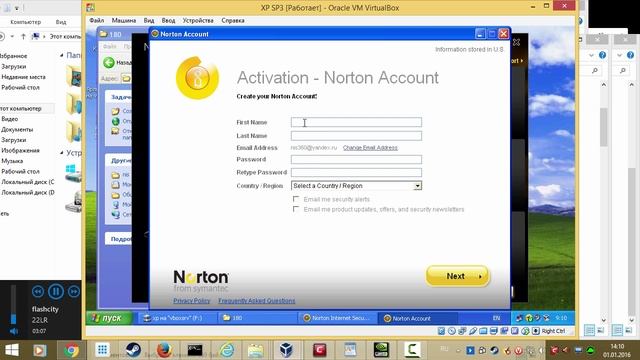Select Документы in Explorer sidebar
Viewport: 640px width, 360px height.
(x=17, y=129)
